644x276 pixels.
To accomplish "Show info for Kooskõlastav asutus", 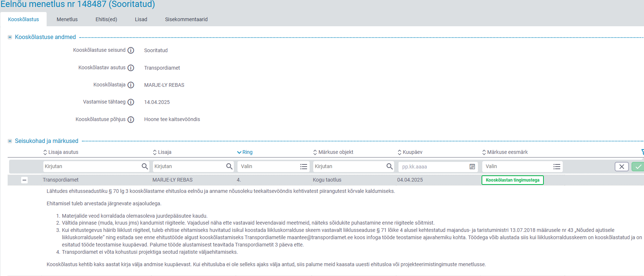I will (131, 68).
